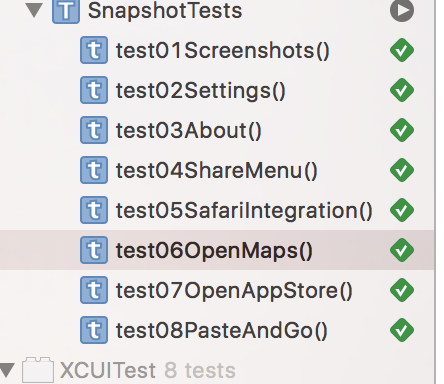Select test04ShareMenu() in the test list

tap(217, 170)
